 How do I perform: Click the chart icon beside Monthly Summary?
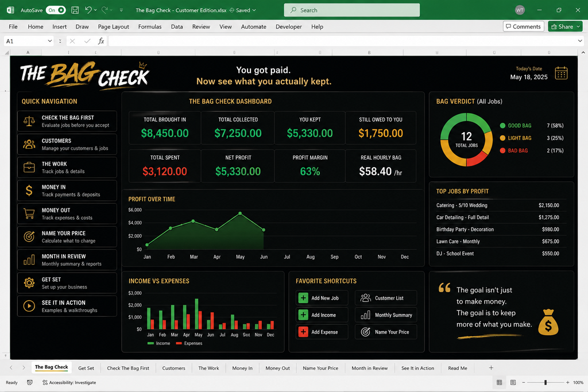tap(365, 315)
